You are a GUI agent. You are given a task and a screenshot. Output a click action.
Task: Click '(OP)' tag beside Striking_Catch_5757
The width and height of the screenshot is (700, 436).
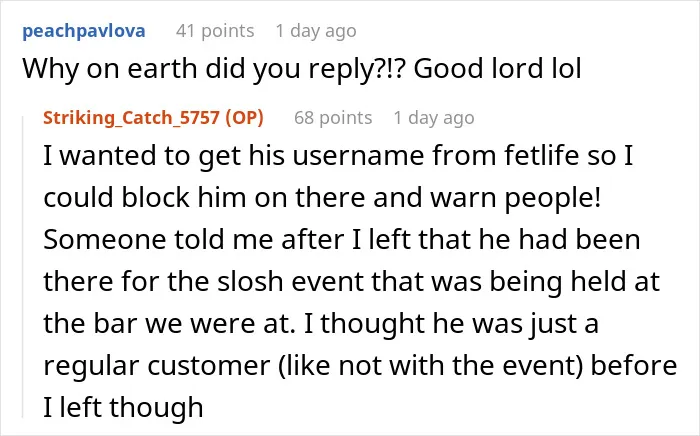[x=244, y=118]
